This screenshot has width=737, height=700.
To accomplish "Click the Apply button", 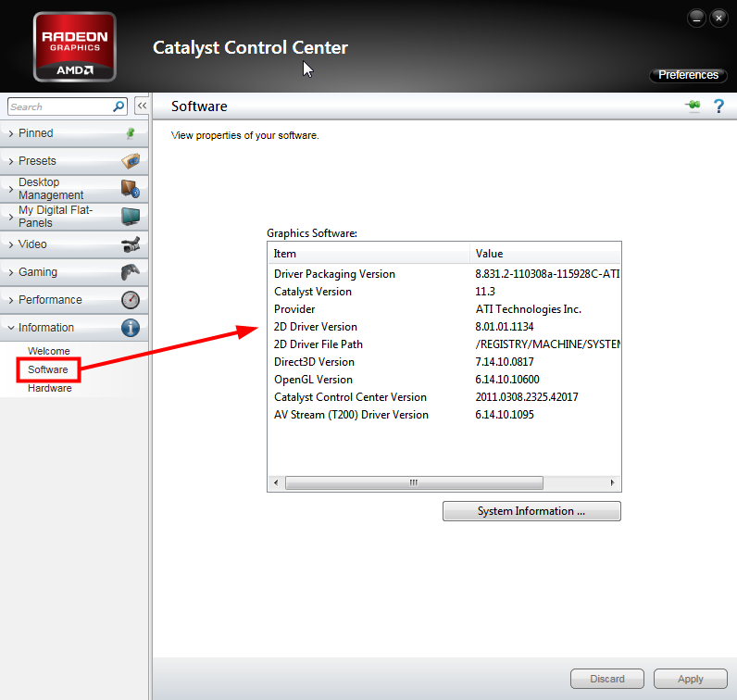I will 691,679.
